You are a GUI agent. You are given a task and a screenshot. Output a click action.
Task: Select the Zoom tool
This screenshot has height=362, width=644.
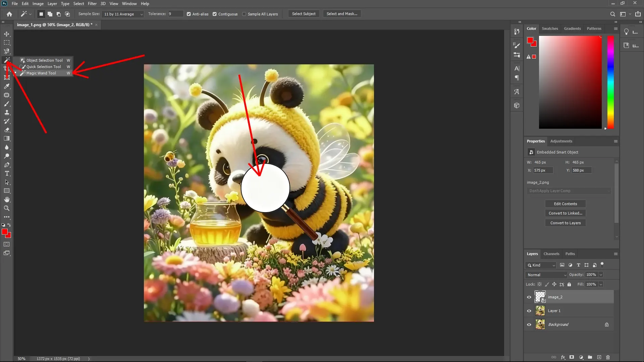point(7,208)
